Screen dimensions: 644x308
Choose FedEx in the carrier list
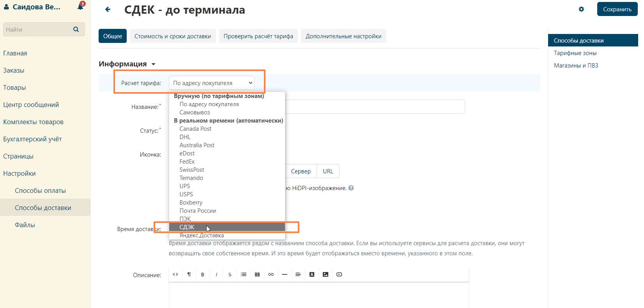227,162
